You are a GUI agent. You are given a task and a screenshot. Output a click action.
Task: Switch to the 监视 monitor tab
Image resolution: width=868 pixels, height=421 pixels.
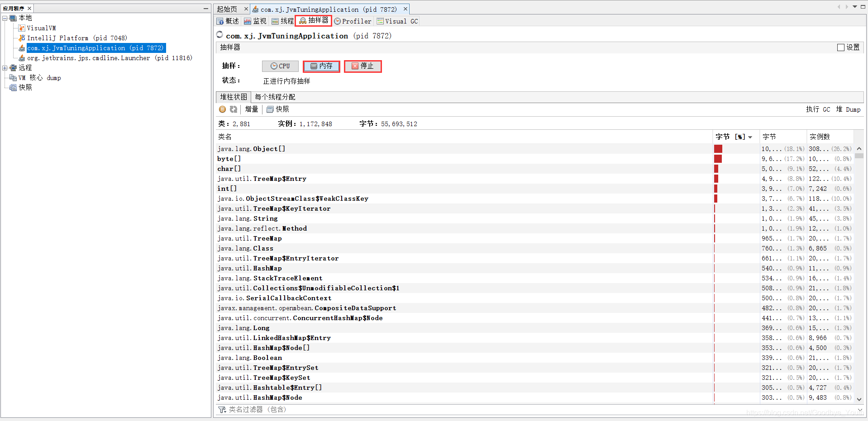255,21
